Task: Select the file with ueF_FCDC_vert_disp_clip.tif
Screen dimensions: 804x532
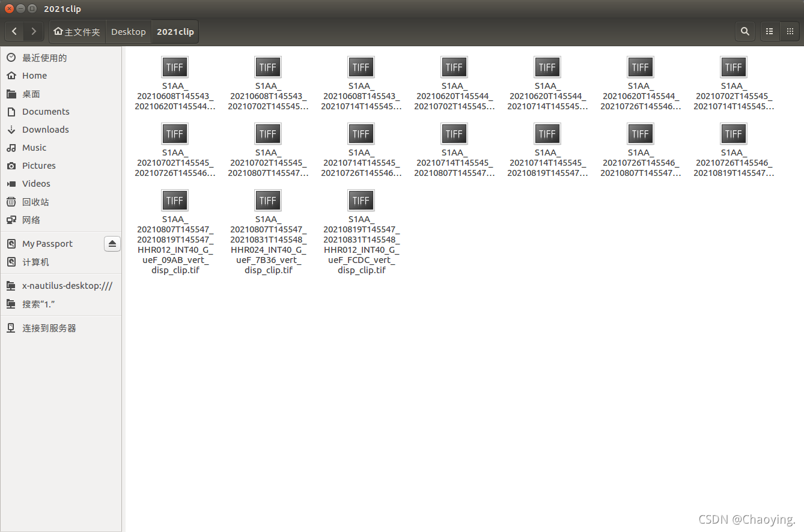Action: pos(361,232)
